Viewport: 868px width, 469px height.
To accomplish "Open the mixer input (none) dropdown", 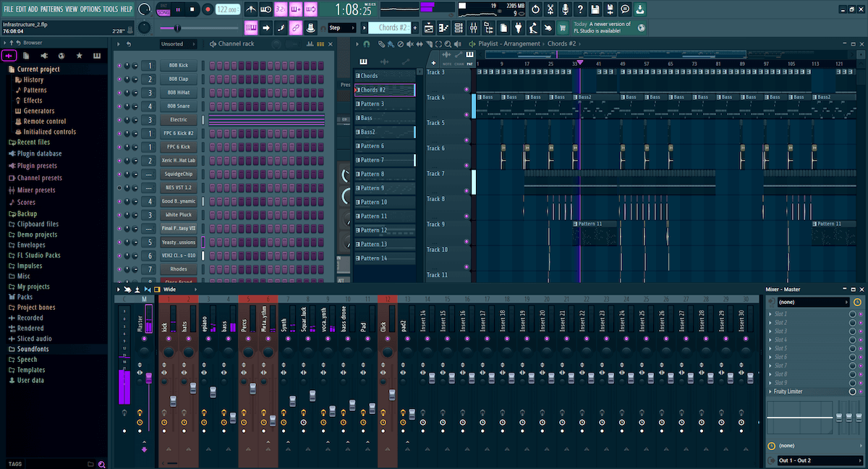I will click(814, 302).
